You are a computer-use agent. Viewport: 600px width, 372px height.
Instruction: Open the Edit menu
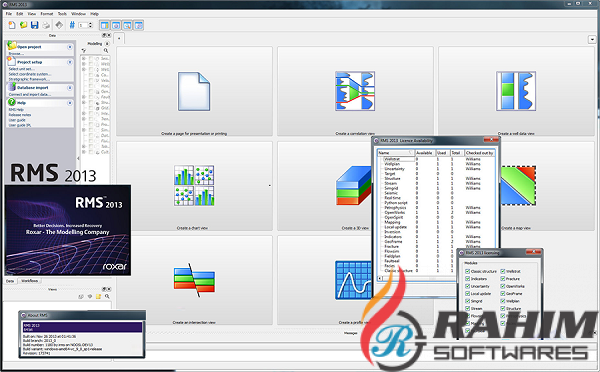20,13
